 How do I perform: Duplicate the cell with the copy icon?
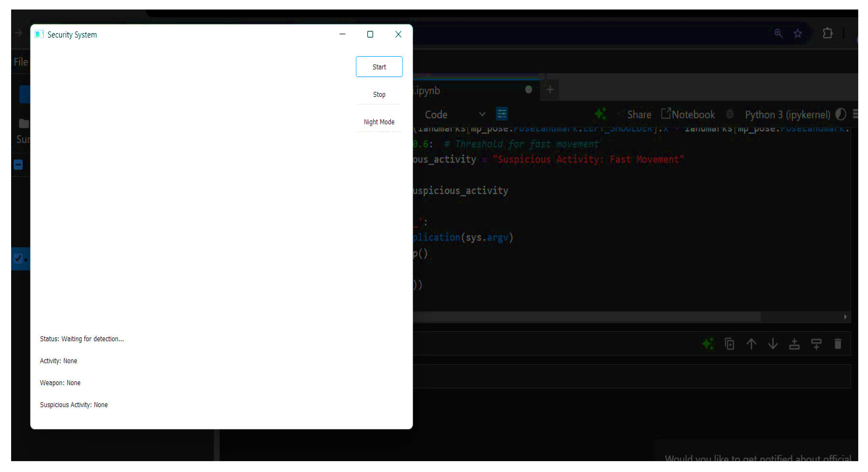tap(730, 344)
